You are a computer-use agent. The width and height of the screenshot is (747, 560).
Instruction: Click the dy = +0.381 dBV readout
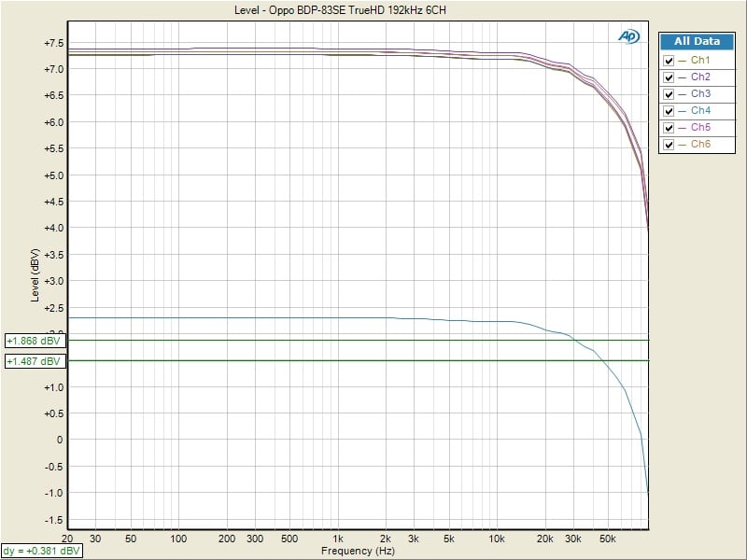pos(42,552)
